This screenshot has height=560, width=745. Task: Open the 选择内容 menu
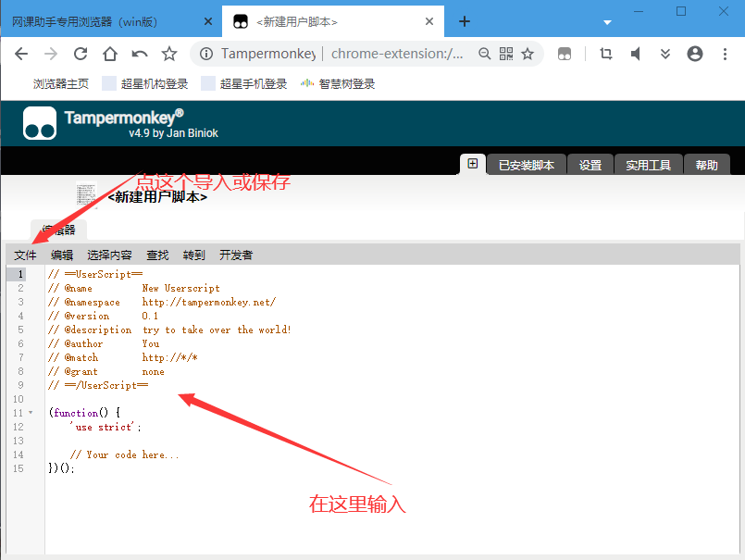click(x=109, y=255)
